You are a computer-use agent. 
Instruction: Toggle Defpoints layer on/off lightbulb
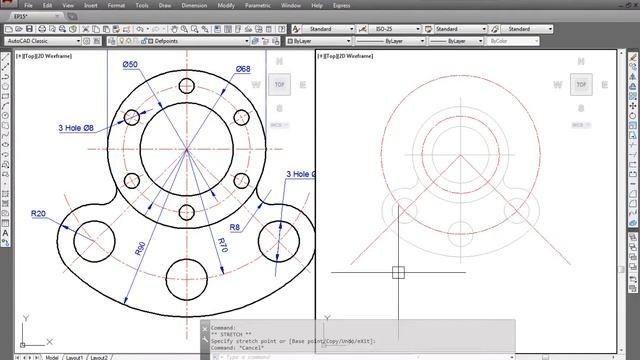pos(121,41)
